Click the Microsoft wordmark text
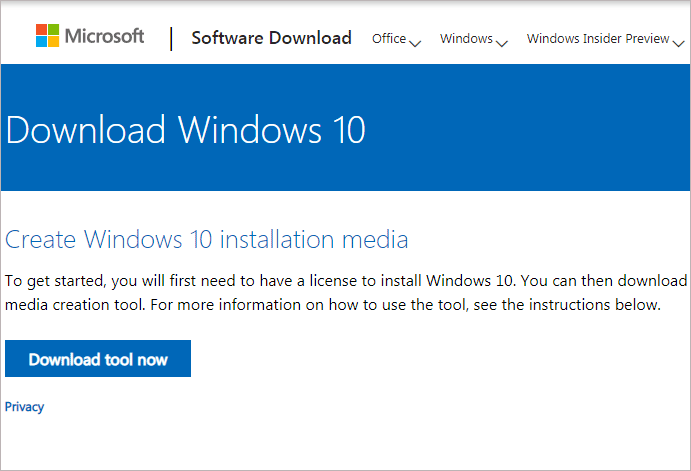This screenshot has height=471, width=691. [104, 36]
